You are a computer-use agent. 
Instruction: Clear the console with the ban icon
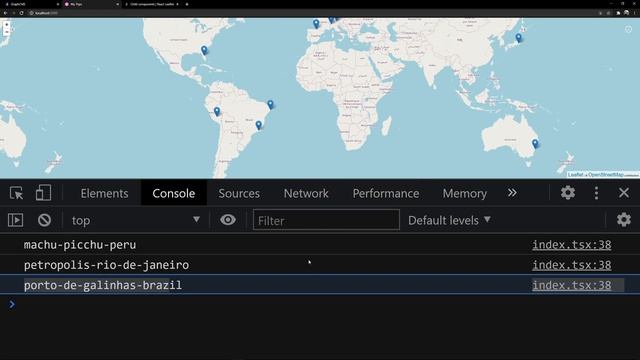click(44, 220)
